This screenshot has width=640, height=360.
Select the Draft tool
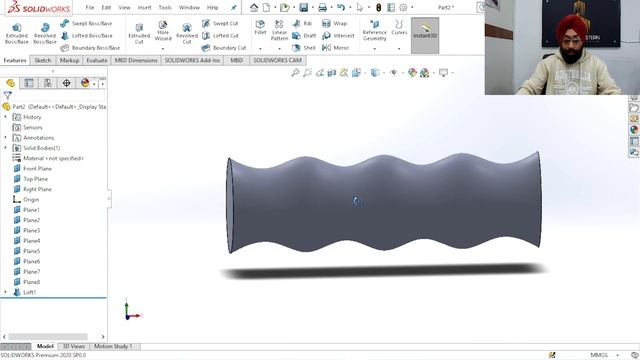click(x=304, y=36)
